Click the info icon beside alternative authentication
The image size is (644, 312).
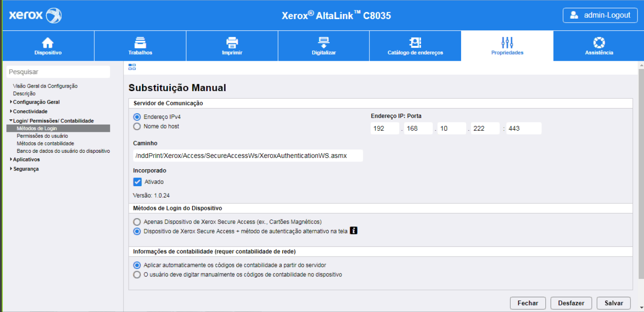pos(354,231)
